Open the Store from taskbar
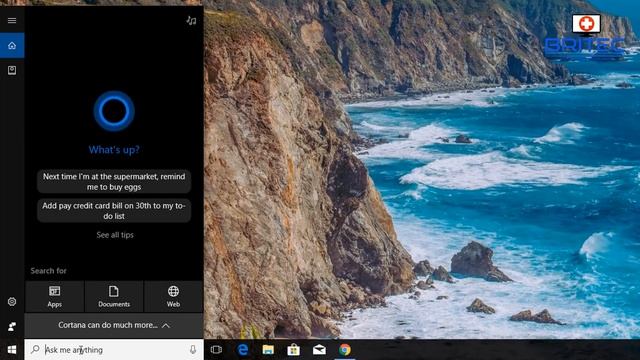The image size is (640, 360). coord(293,350)
